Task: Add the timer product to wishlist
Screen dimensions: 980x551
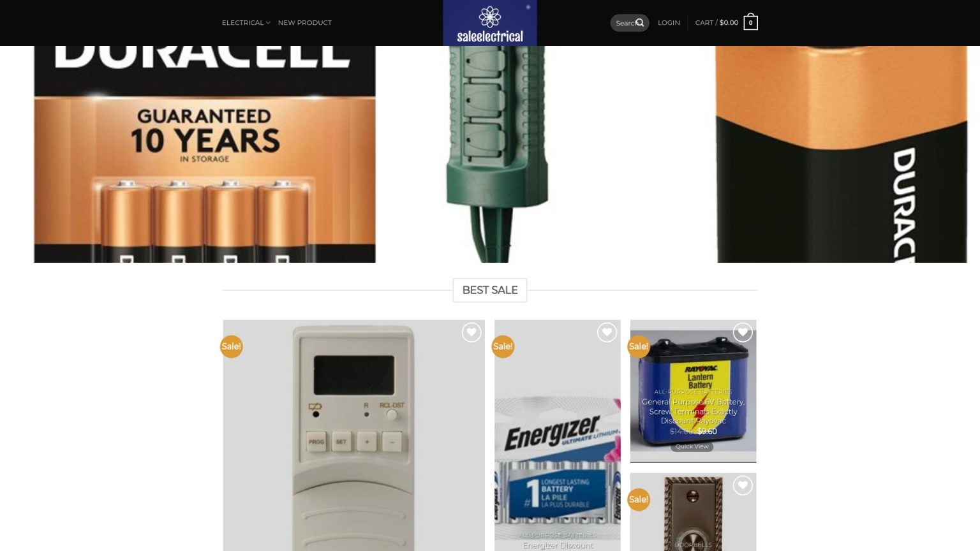Action: pyautogui.click(x=471, y=332)
